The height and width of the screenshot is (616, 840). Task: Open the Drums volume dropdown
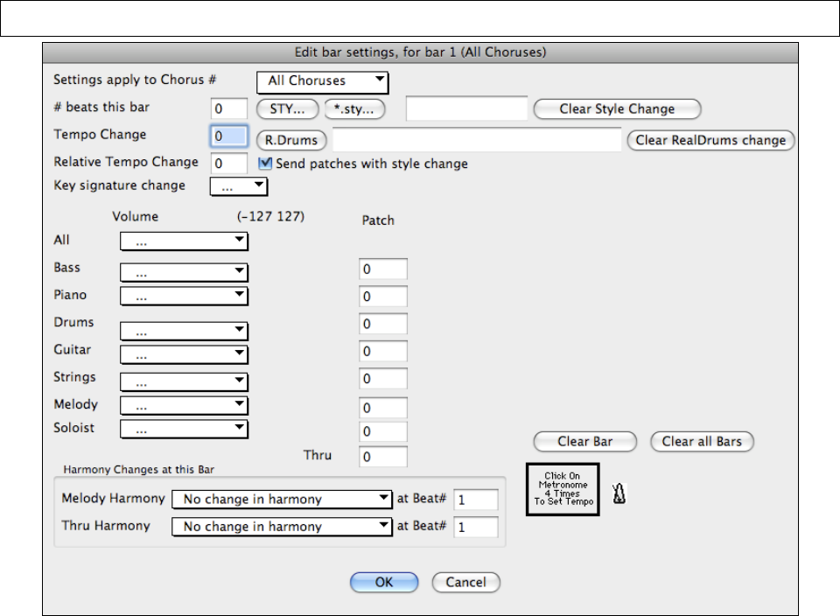click(x=184, y=330)
